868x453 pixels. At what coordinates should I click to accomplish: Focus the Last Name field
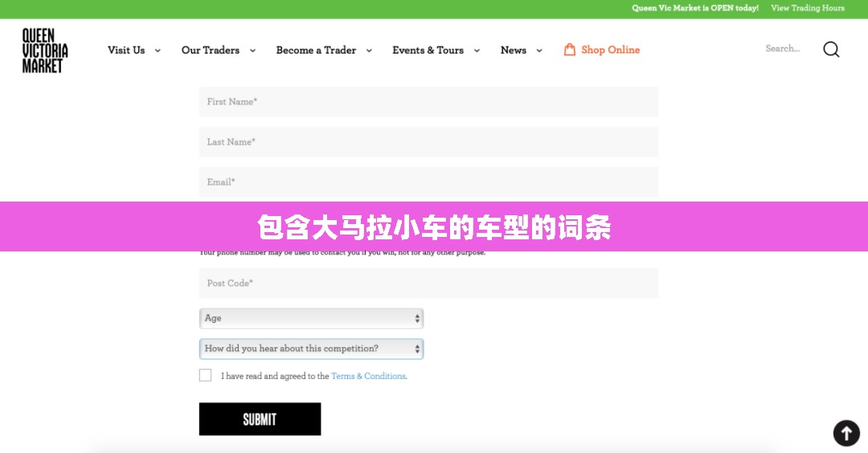(x=428, y=141)
